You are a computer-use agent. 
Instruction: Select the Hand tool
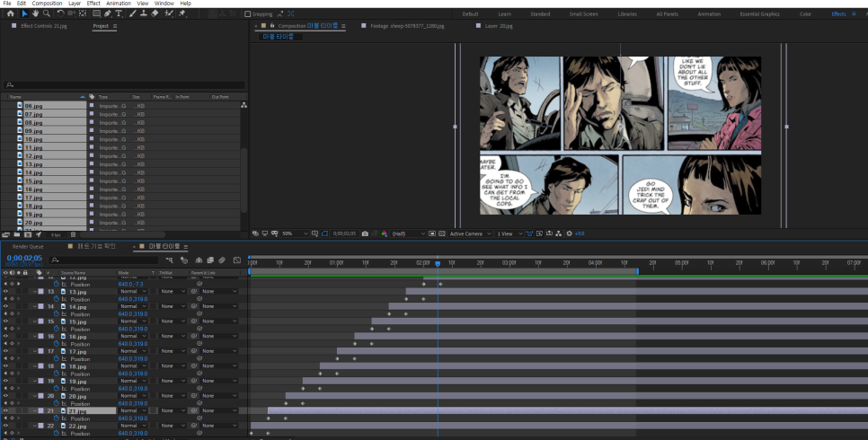pos(35,13)
